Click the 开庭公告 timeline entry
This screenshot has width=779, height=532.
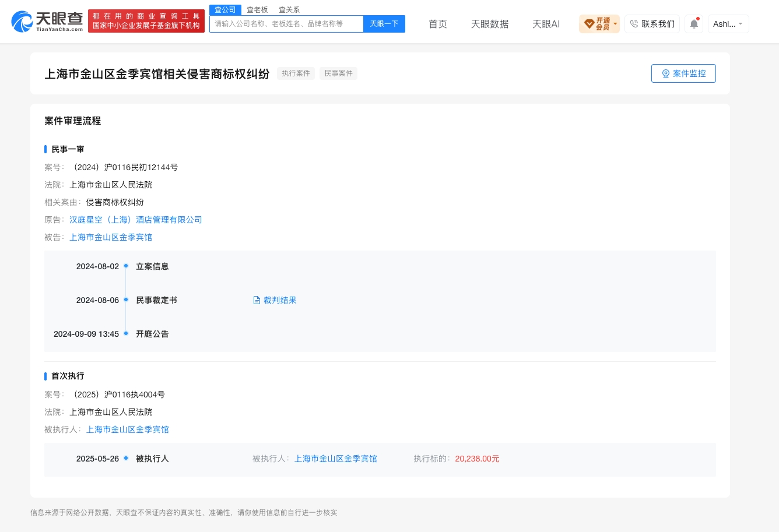point(152,334)
